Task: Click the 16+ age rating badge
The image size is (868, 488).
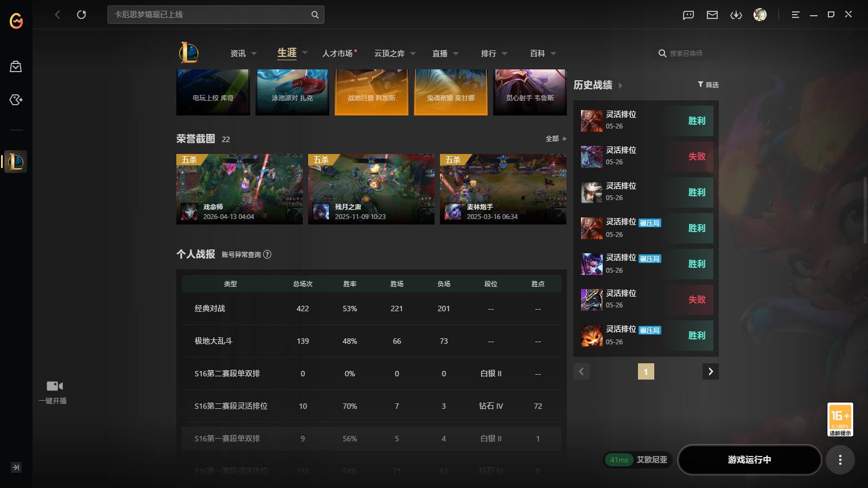Action: pyautogui.click(x=840, y=419)
